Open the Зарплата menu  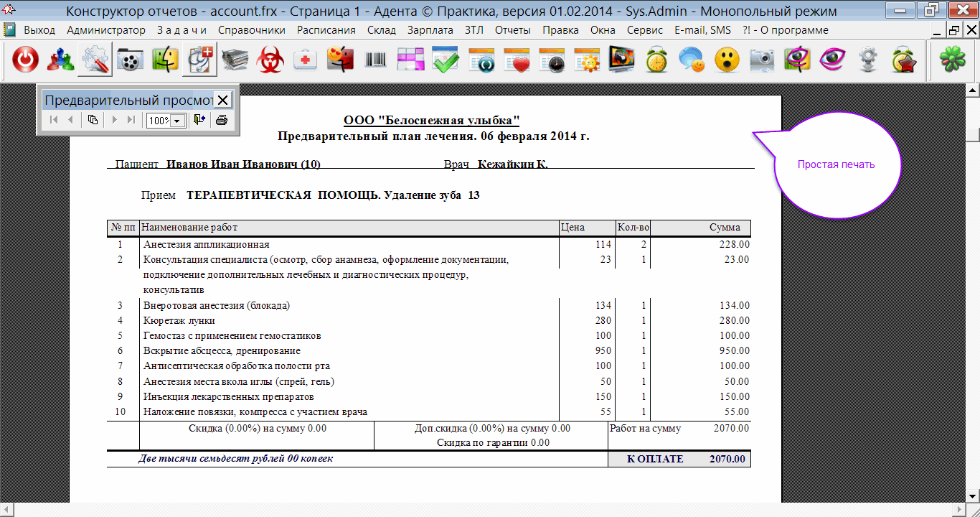coord(430,30)
